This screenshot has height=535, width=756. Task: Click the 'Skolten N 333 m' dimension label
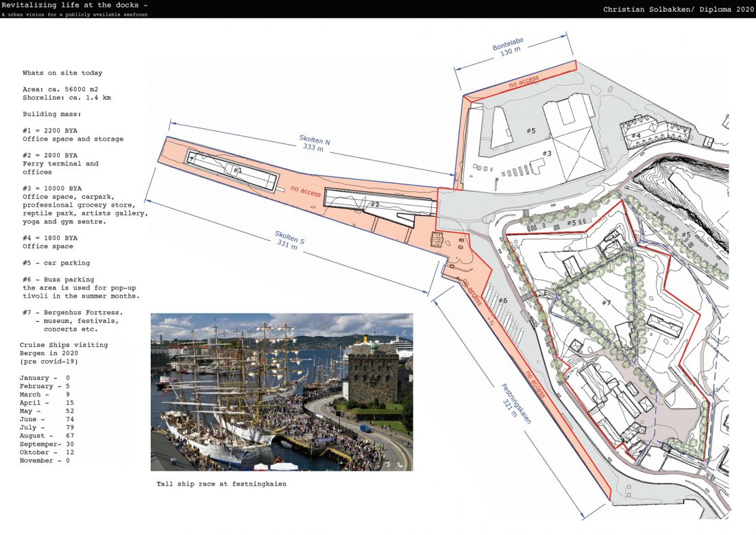[x=314, y=143]
